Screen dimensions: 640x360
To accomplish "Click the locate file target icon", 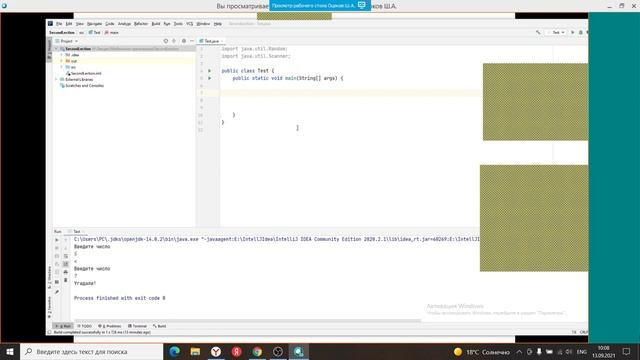I will [x=166, y=41].
